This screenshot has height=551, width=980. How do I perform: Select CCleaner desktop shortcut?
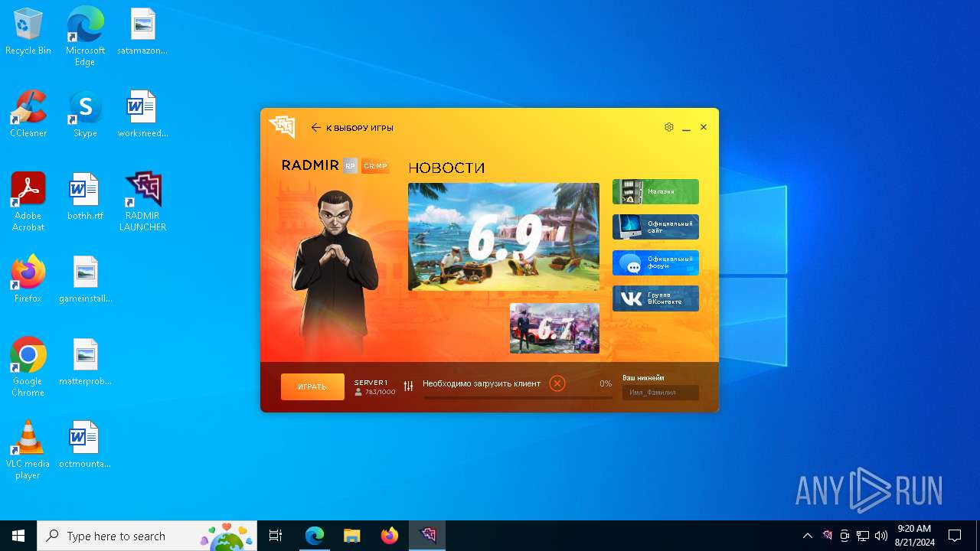[28, 114]
